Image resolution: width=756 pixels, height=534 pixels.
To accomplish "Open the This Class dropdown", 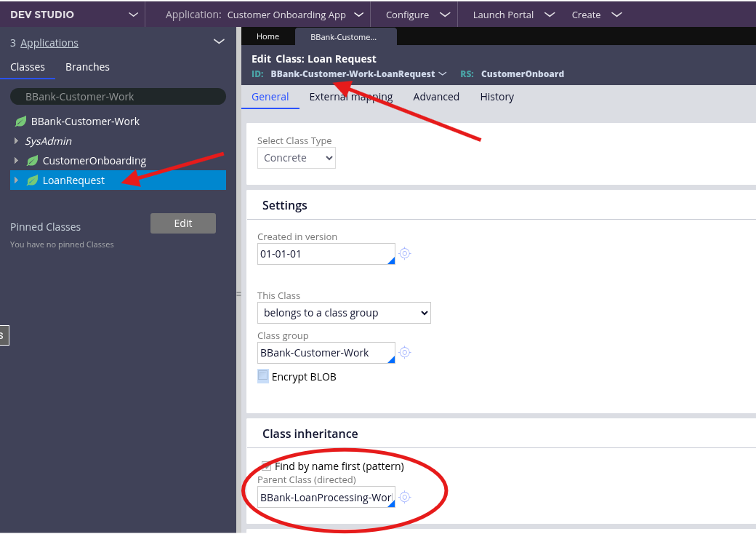I will pyautogui.click(x=344, y=313).
